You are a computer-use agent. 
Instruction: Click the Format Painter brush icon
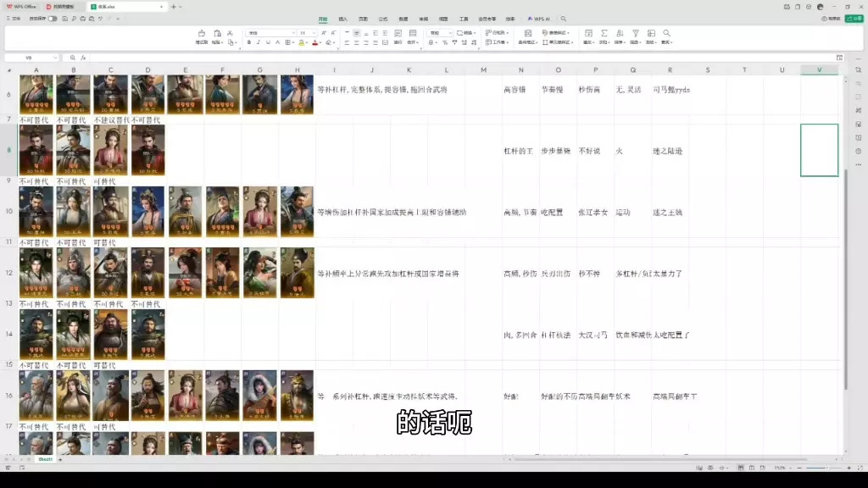pos(202,34)
